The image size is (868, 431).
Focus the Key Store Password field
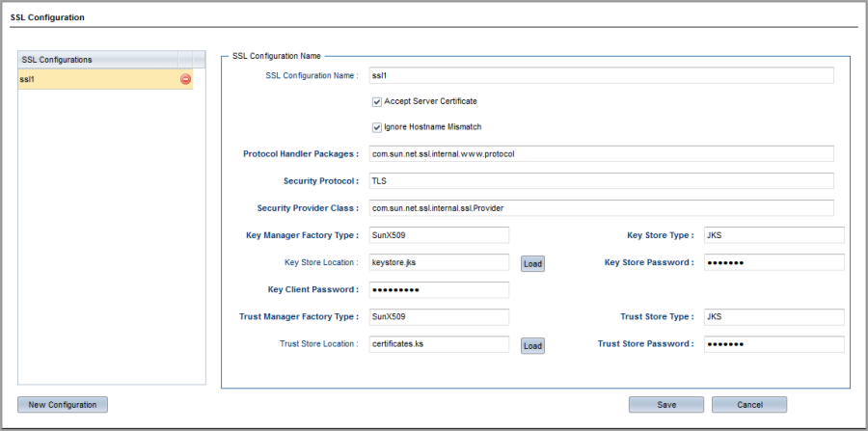[773, 262]
